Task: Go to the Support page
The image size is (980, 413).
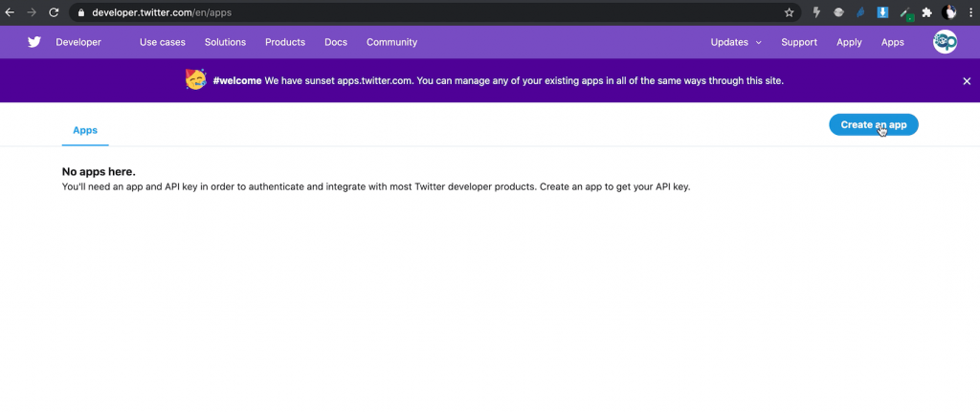Action: point(799,42)
